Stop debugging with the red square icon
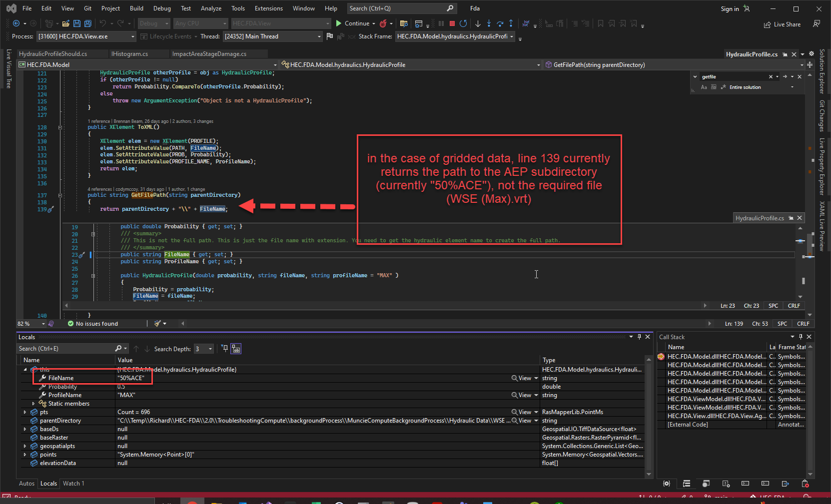This screenshot has height=504, width=831. pos(452,23)
